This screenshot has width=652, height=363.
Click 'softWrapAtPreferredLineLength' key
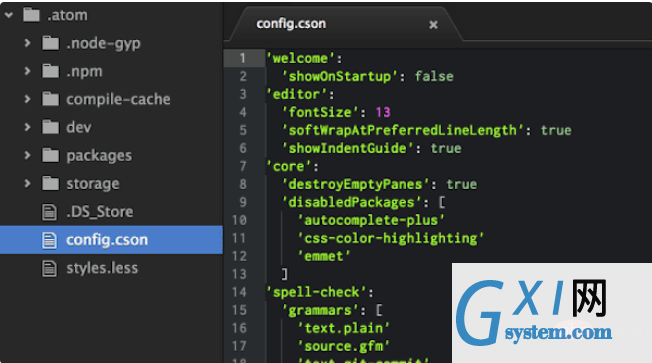pyautogui.click(x=403, y=131)
